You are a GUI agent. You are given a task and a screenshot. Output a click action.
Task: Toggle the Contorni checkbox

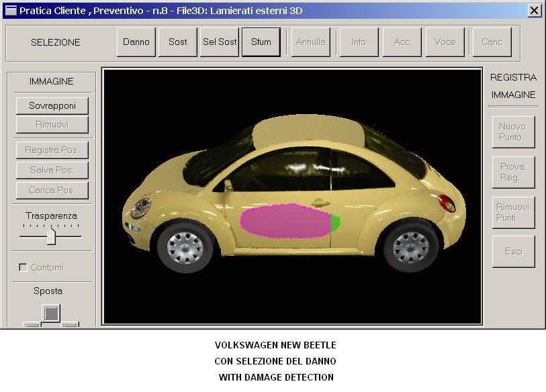(23, 267)
